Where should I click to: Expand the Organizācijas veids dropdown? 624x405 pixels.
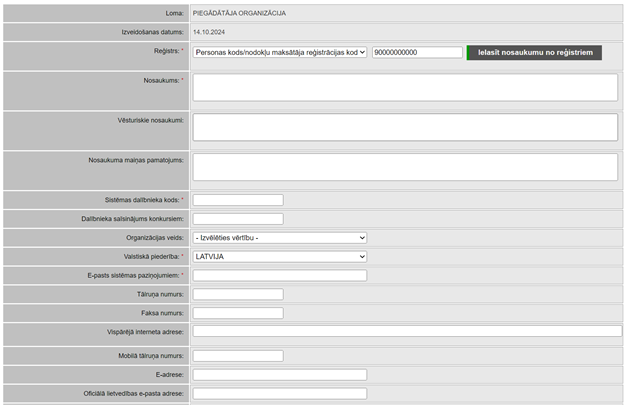(x=280, y=237)
